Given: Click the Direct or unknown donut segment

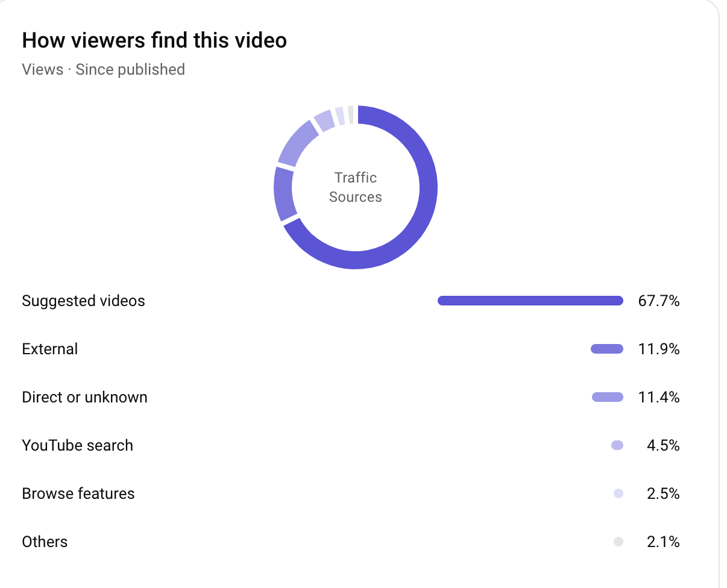Looking at the screenshot, I should (x=297, y=143).
